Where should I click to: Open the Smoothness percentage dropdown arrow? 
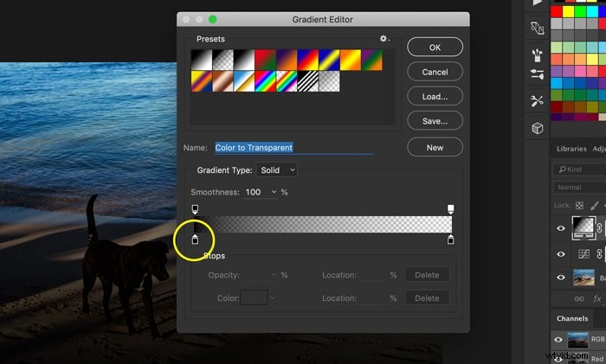[x=274, y=192]
